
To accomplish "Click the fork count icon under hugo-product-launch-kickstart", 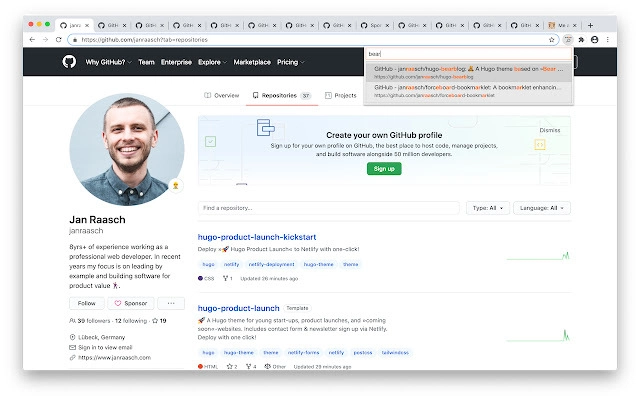I will [x=225, y=278].
